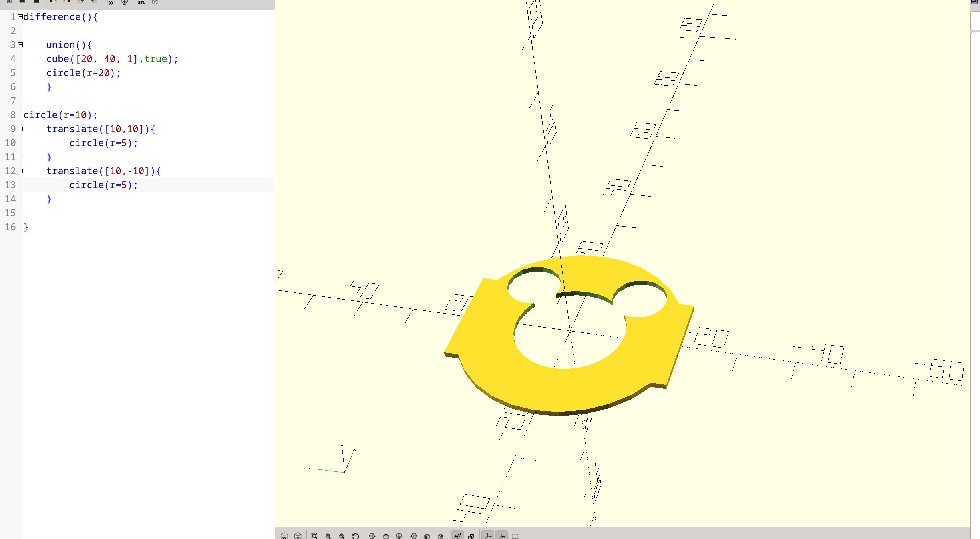Viewport: 980px width, 539px height.
Task: Click the Reset View circular arrow icon
Action: tap(356, 535)
